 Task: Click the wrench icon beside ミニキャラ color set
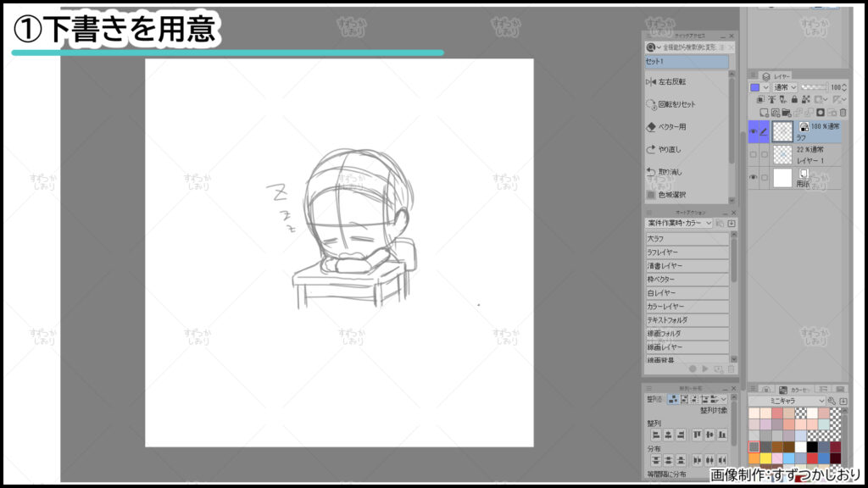tap(832, 401)
